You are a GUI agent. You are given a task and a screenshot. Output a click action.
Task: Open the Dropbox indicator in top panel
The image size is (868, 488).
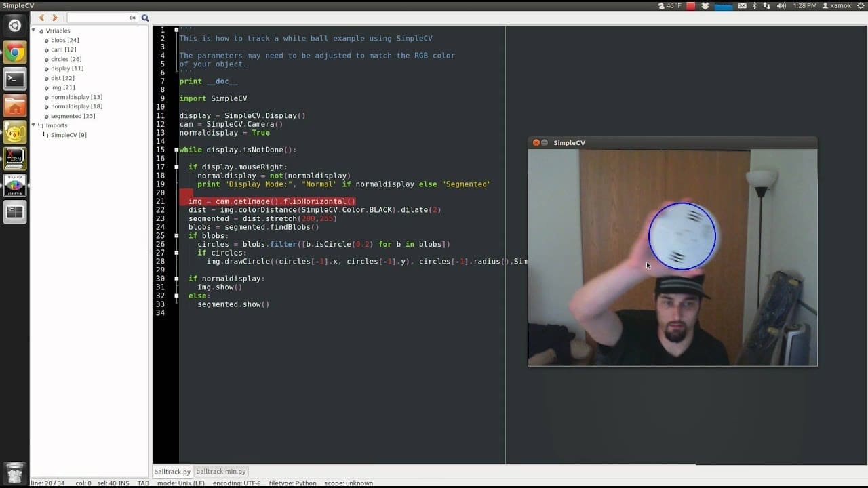(x=705, y=5)
